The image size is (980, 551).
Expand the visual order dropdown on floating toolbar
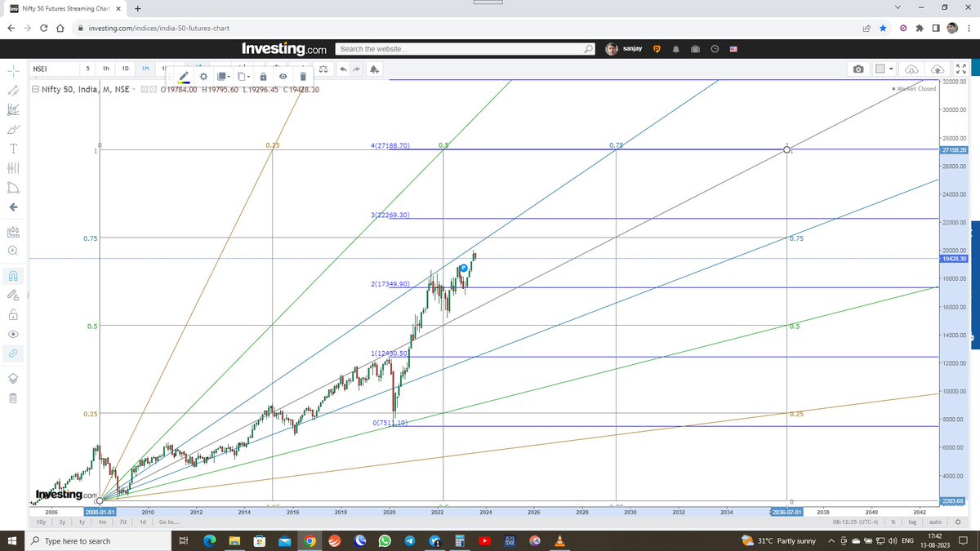tap(223, 76)
